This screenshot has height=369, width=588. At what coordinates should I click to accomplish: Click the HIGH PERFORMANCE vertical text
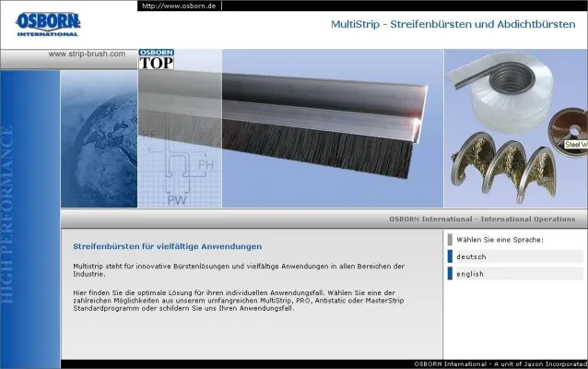click(7, 215)
